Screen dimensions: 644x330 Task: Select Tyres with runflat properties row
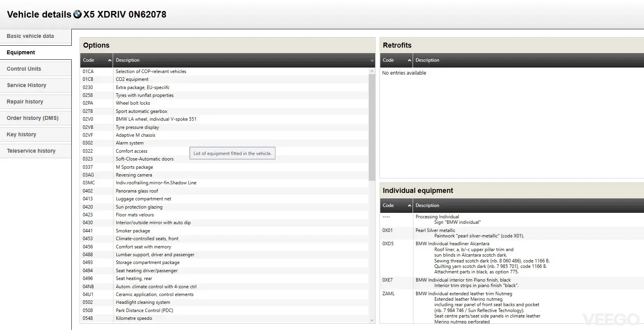click(x=224, y=95)
